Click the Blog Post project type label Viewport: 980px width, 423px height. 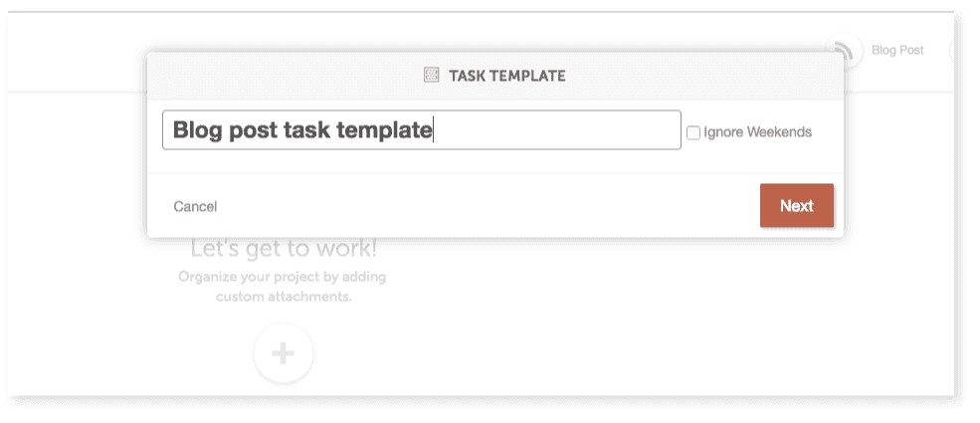(x=897, y=51)
